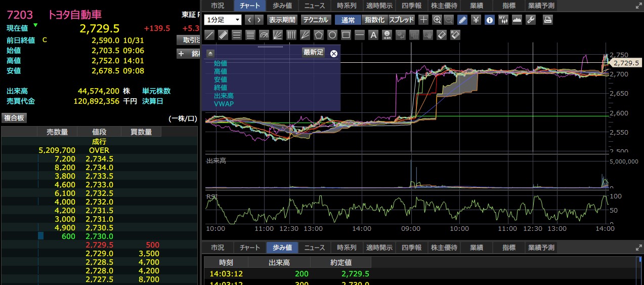Viewport: 644px width, 285px height.
Task: Zoom in on the chart
Action: 437,20
